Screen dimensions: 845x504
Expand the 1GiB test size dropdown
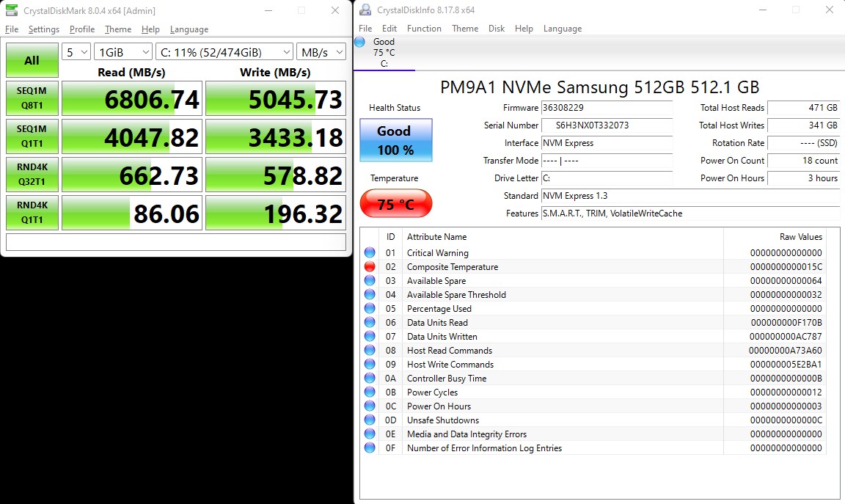(x=122, y=52)
